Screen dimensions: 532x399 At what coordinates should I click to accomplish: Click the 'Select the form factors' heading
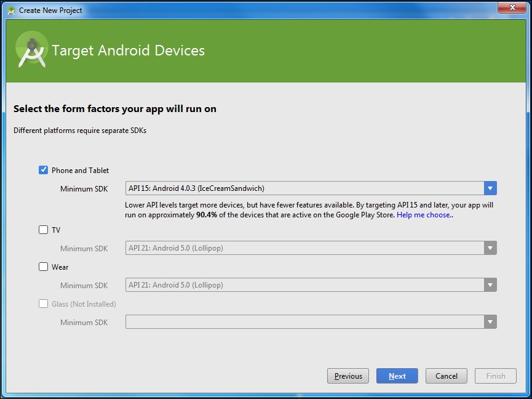pos(115,109)
